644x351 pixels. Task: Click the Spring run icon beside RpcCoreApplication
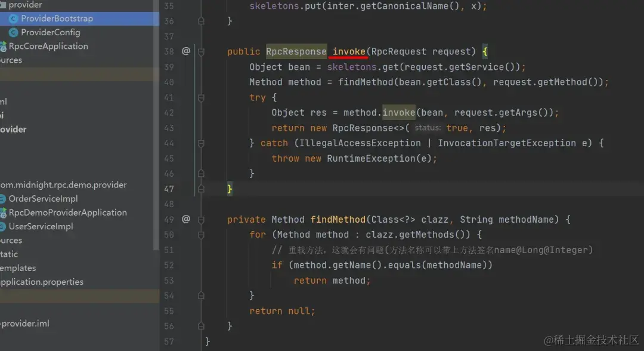tap(3, 47)
